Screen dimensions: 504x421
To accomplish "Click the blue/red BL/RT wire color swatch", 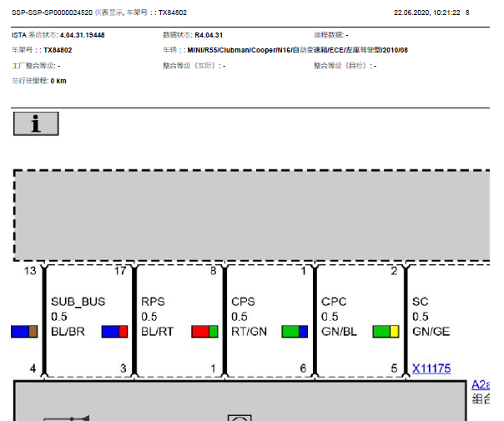I will point(115,332).
